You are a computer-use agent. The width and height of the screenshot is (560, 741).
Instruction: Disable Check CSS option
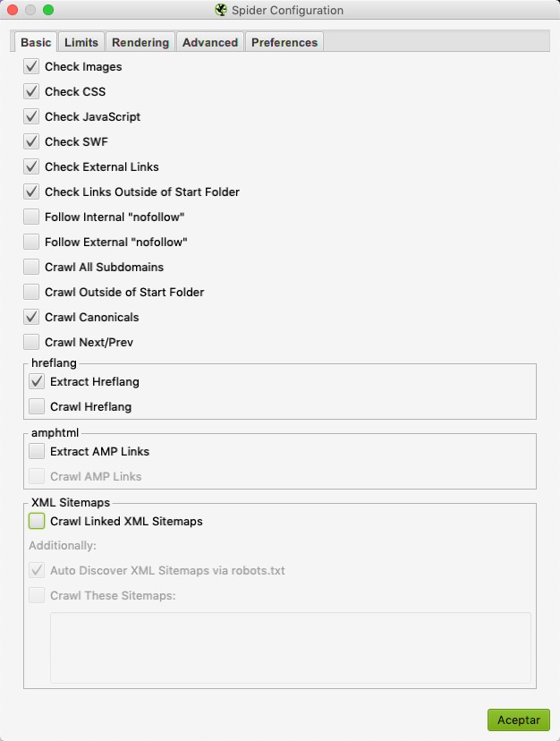pos(31,91)
